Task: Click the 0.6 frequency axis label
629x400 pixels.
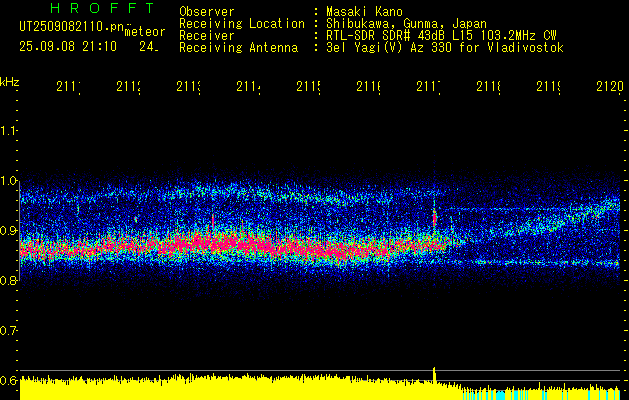Action: [x=8, y=380]
